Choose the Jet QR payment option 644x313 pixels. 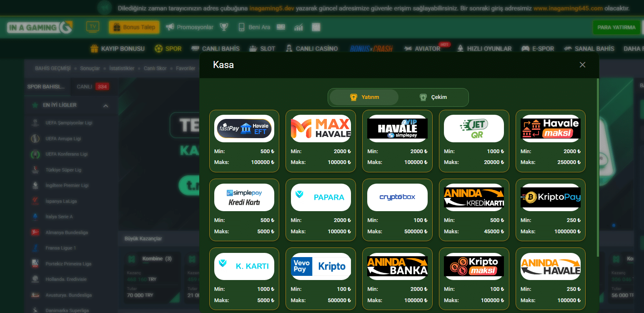click(474, 129)
